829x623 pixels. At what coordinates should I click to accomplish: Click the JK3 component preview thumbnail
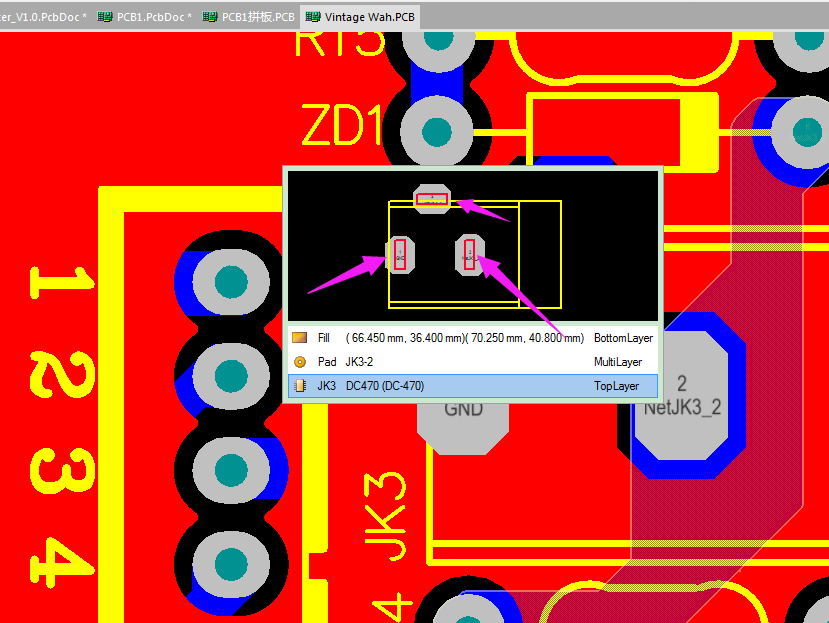tap(473, 247)
